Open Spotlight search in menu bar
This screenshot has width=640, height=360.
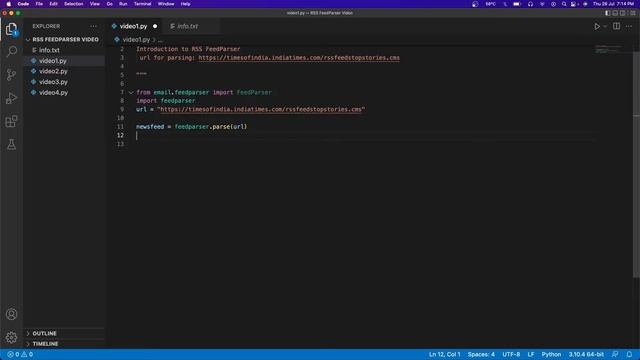pos(564,4)
